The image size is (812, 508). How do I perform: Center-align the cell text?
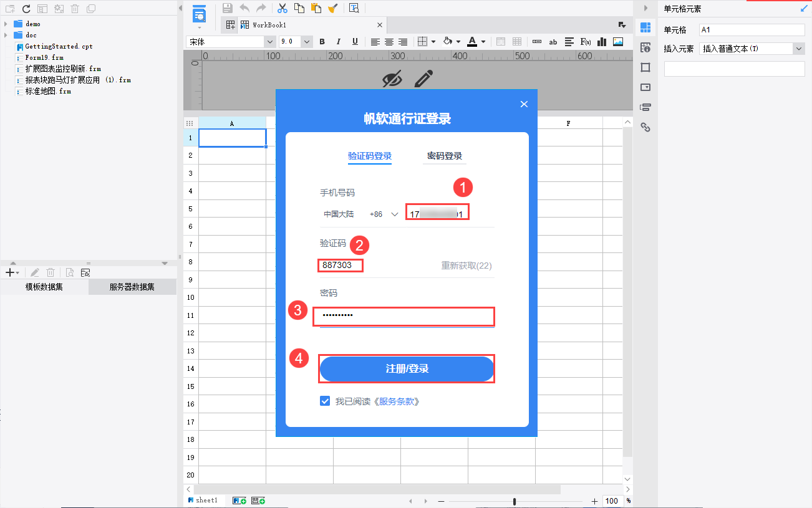tap(389, 42)
